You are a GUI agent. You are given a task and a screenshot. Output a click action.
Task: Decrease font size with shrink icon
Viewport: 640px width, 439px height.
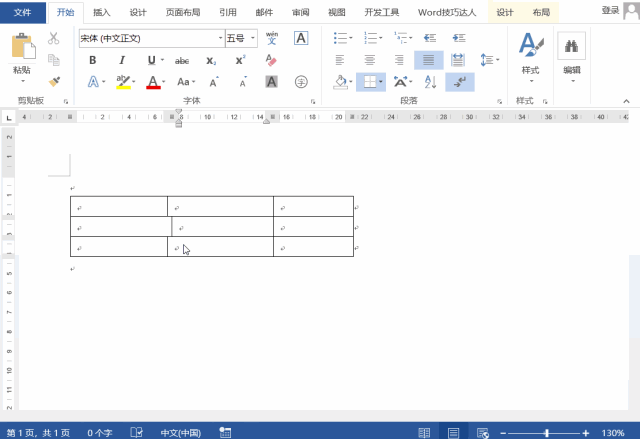pyautogui.click(x=243, y=82)
